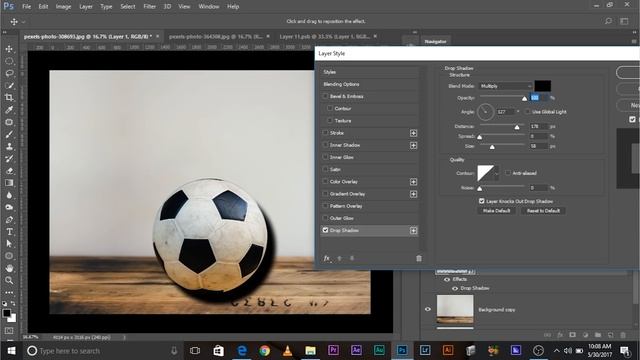Uncheck Layer Knocks Out Drop Shadow

(482, 201)
